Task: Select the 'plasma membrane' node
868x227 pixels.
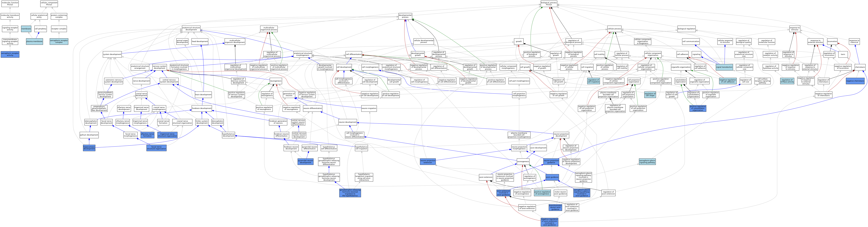Action: click(34, 42)
